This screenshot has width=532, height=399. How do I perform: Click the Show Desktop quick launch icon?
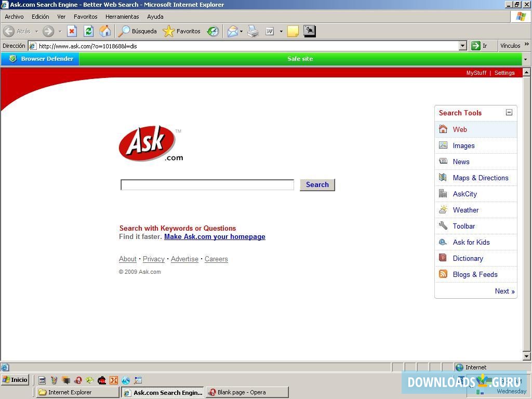[x=138, y=380]
